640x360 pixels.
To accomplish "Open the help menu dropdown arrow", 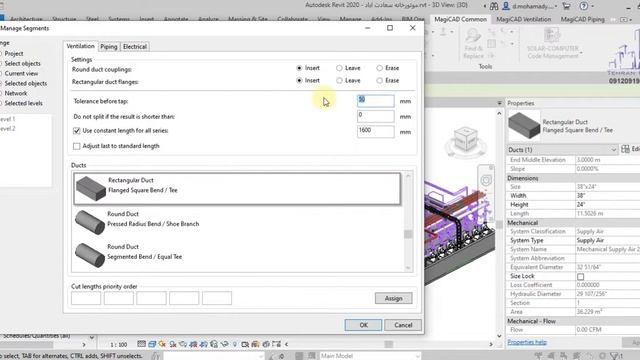I will tap(593, 7).
